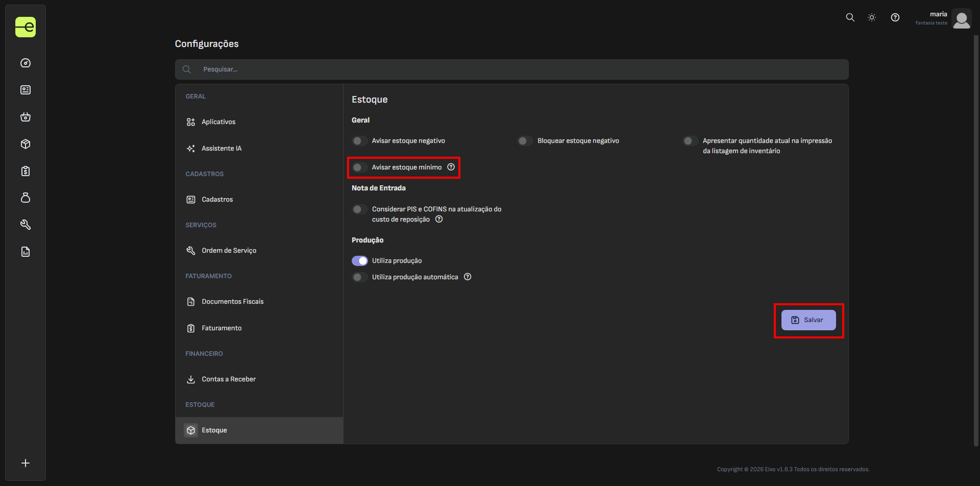The height and width of the screenshot is (486, 980).
Task: Open the money bag icon in sidebar
Action: coord(26,198)
